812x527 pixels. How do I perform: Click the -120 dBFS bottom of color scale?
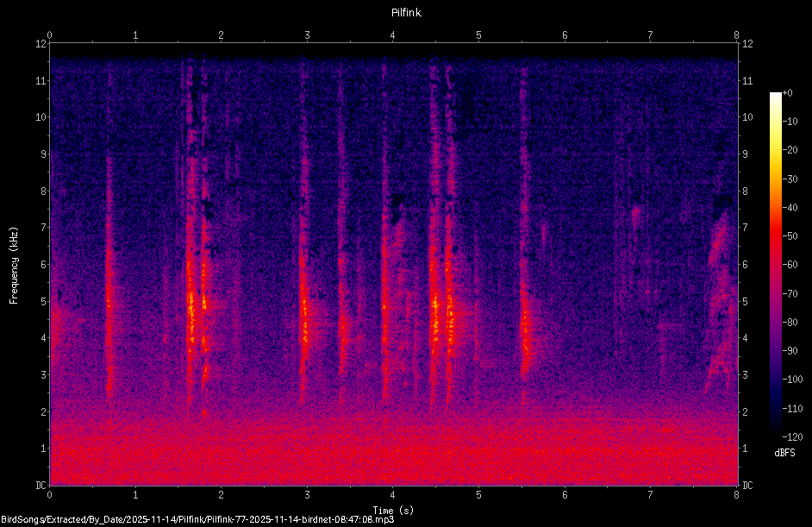tap(793, 436)
